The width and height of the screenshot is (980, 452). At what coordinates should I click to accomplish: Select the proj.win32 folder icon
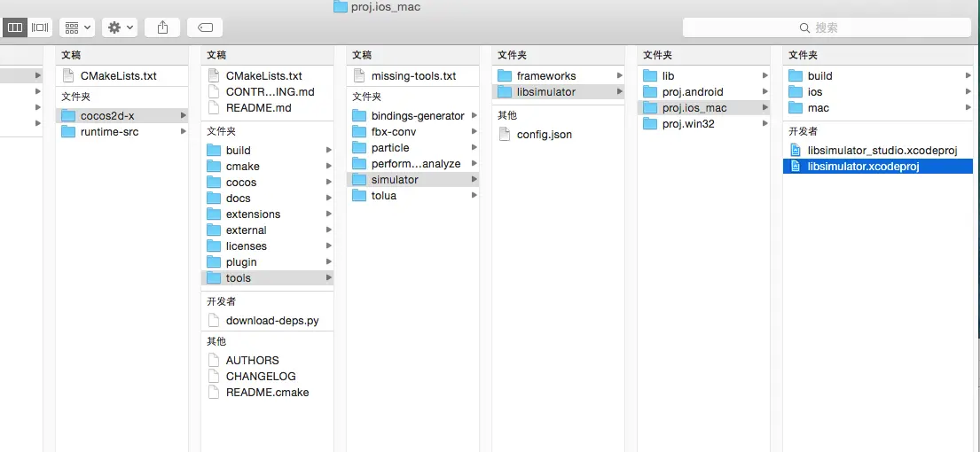tap(651, 123)
